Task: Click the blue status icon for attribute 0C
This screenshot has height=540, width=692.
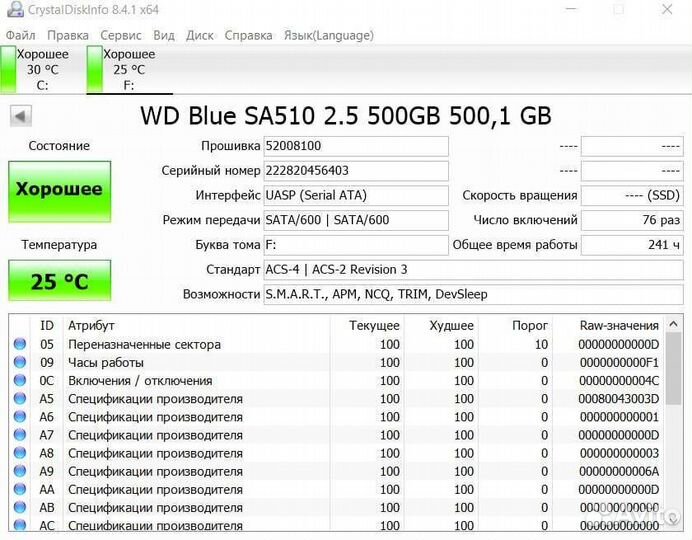Action: point(20,380)
